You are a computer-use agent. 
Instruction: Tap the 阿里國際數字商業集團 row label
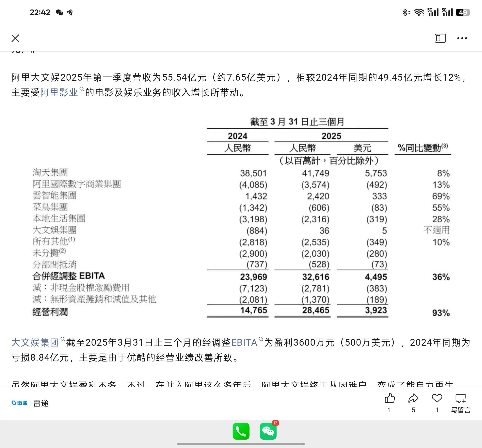(x=77, y=184)
